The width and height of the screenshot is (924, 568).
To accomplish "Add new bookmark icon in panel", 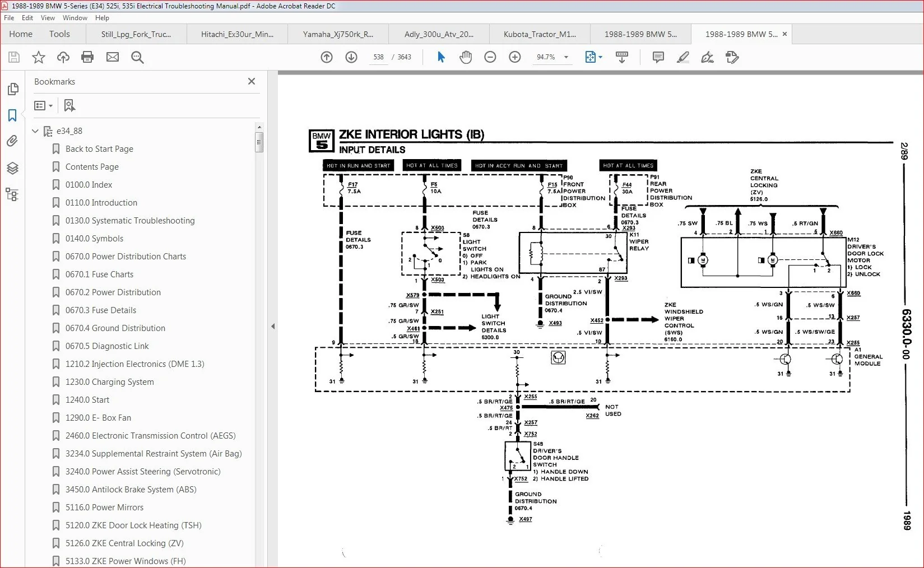I will point(69,105).
